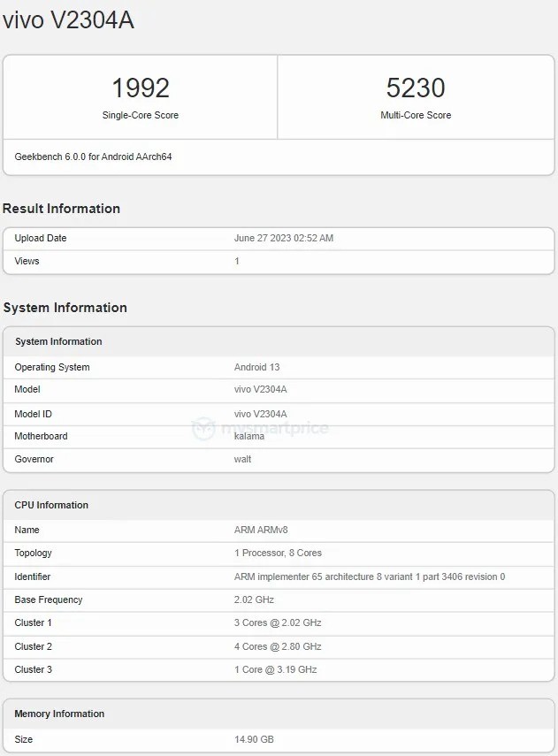Click the vivo V2304A page title
The height and width of the screenshot is (756, 558).
(x=69, y=20)
